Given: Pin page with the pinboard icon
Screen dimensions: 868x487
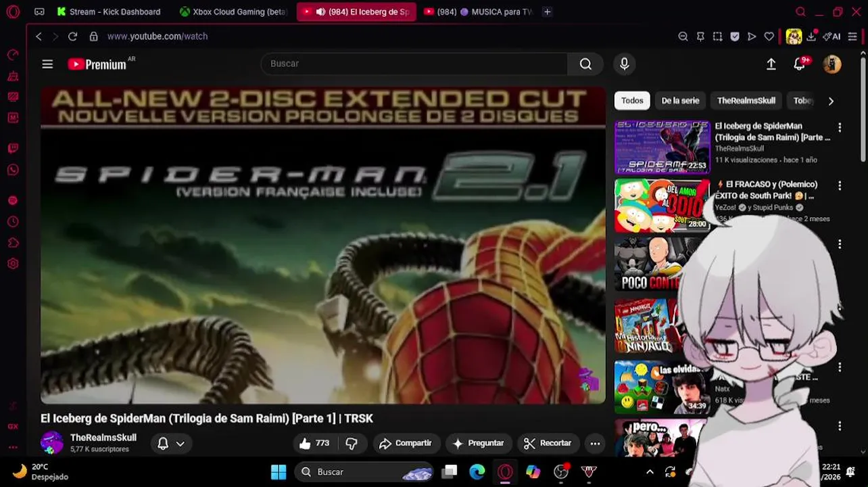Looking at the screenshot, I should pos(700,37).
